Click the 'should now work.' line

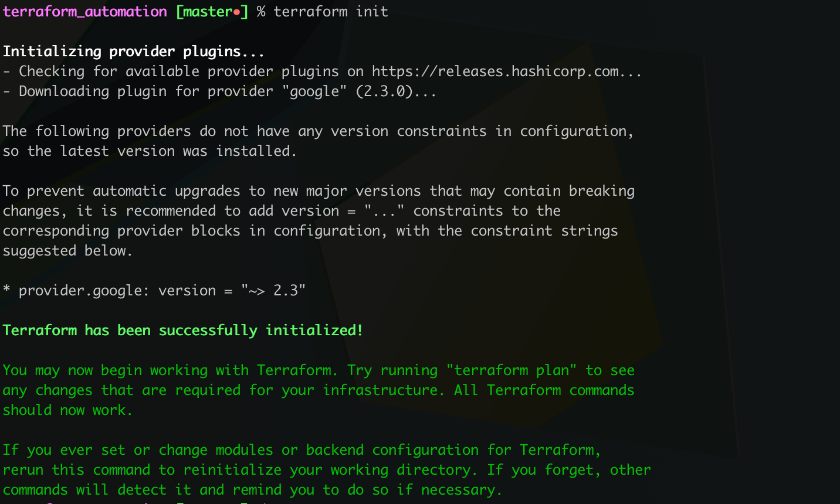[68, 410]
